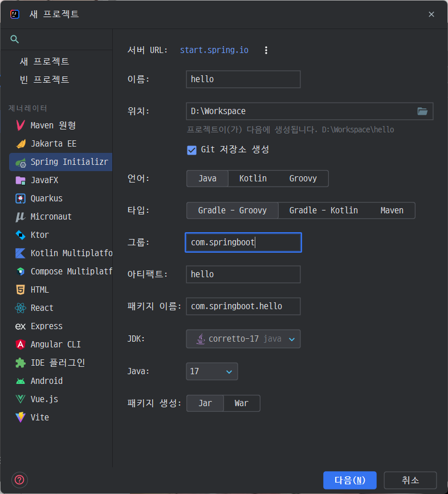Select Jar packaging
This screenshot has height=494, width=448.
coord(205,403)
